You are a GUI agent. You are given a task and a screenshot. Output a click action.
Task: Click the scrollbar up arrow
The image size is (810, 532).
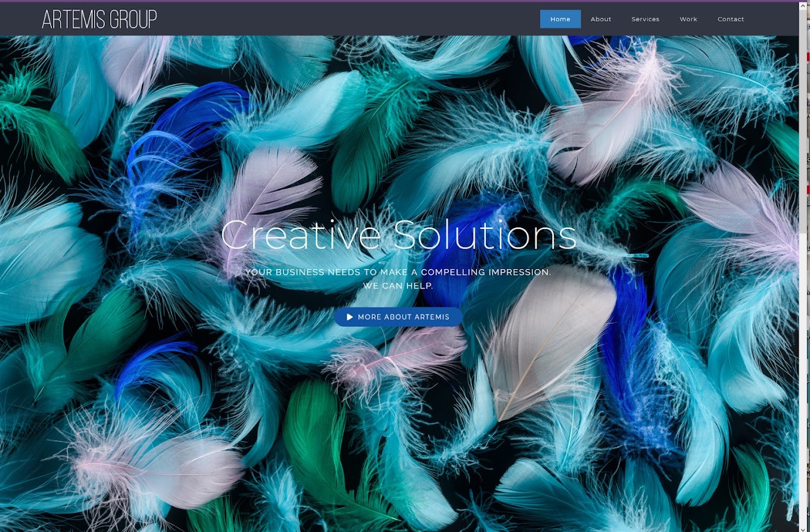(804, 7)
